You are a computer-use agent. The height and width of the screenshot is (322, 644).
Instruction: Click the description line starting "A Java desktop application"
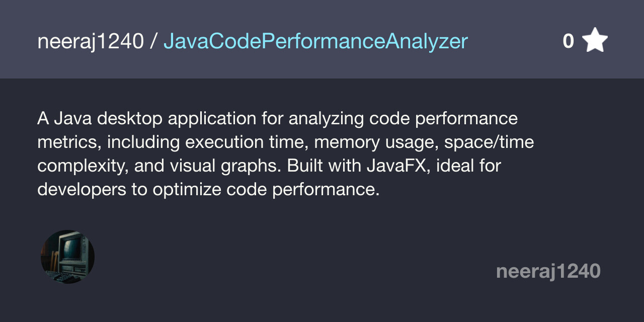pyautogui.click(x=277, y=119)
